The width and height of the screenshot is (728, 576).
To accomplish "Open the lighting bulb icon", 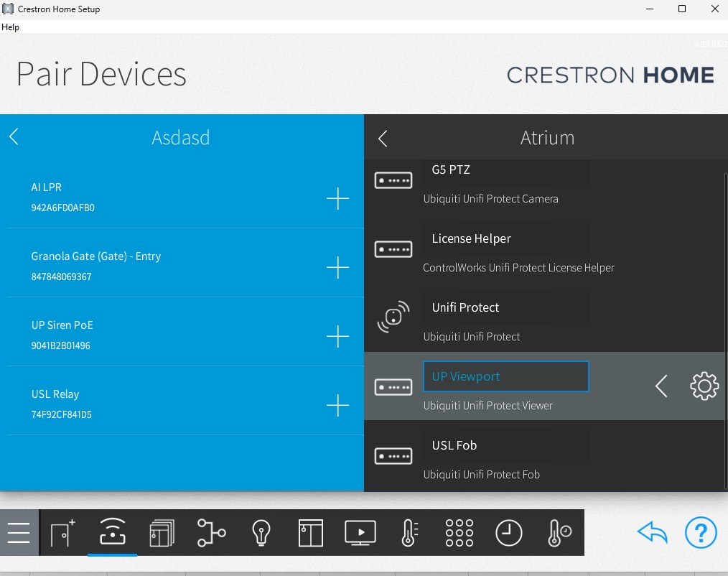I will pyautogui.click(x=261, y=532).
